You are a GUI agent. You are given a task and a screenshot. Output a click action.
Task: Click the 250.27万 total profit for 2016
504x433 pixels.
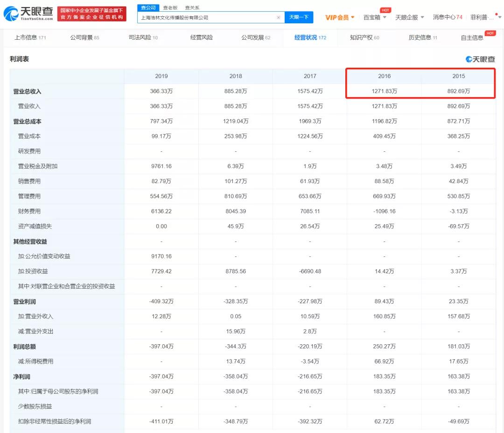pos(385,346)
